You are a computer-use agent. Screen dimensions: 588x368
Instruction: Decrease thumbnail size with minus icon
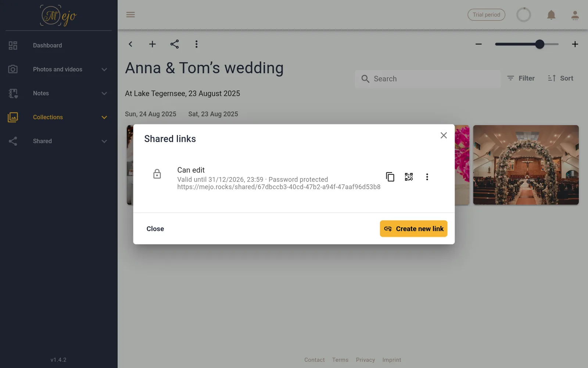[x=478, y=44]
